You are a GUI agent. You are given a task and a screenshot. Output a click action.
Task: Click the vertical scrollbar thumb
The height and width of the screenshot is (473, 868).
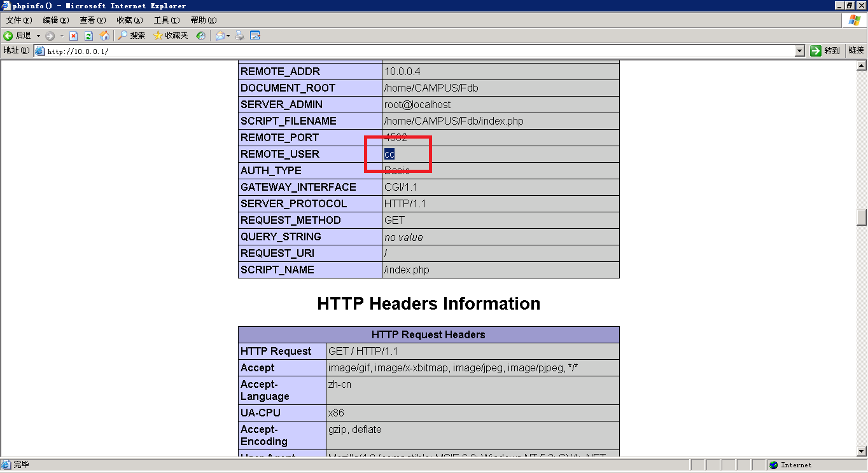click(x=862, y=217)
